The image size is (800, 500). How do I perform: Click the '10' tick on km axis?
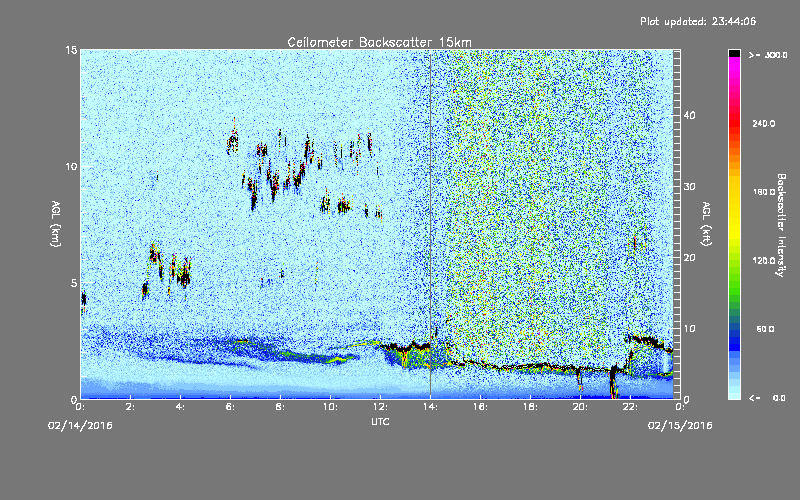coord(71,167)
